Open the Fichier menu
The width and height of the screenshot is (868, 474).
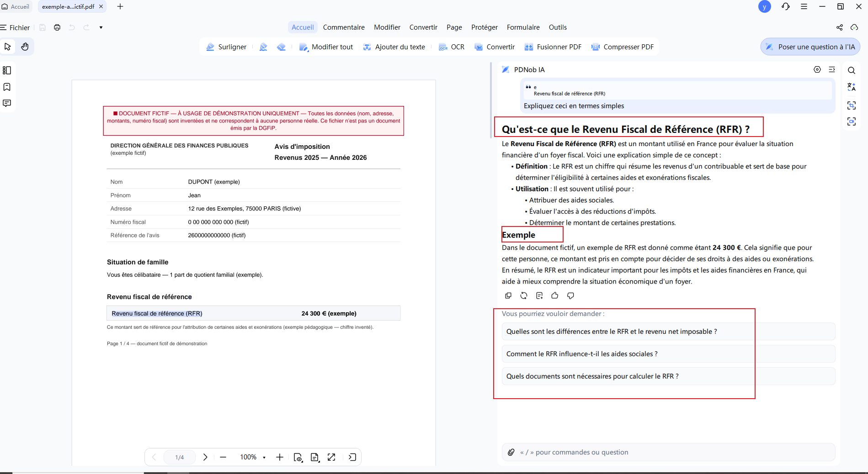(15, 27)
